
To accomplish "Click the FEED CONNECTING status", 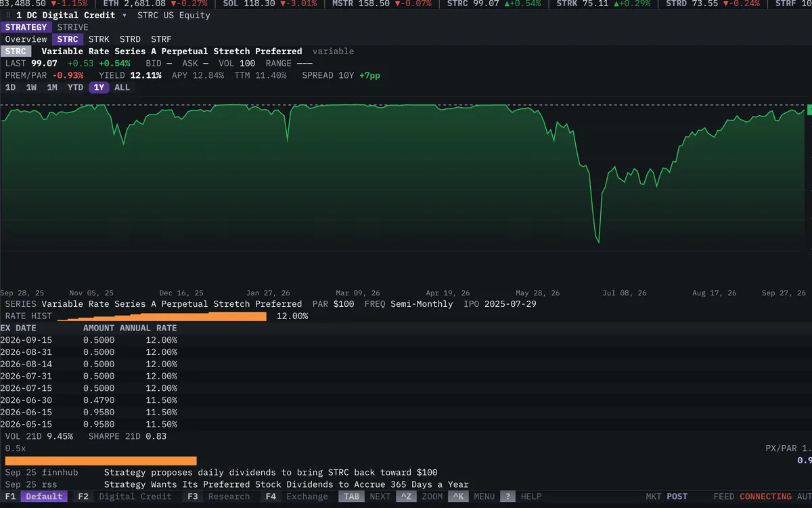I will (x=752, y=496).
